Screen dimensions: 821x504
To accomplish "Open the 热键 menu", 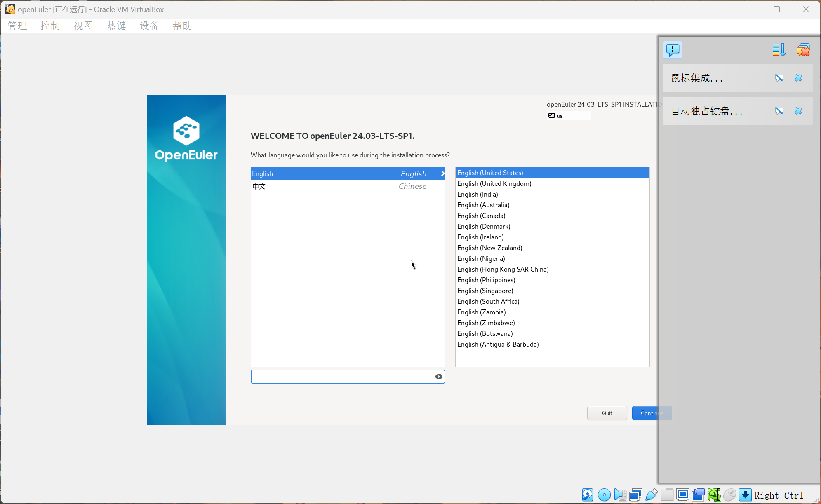I will [x=116, y=26].
